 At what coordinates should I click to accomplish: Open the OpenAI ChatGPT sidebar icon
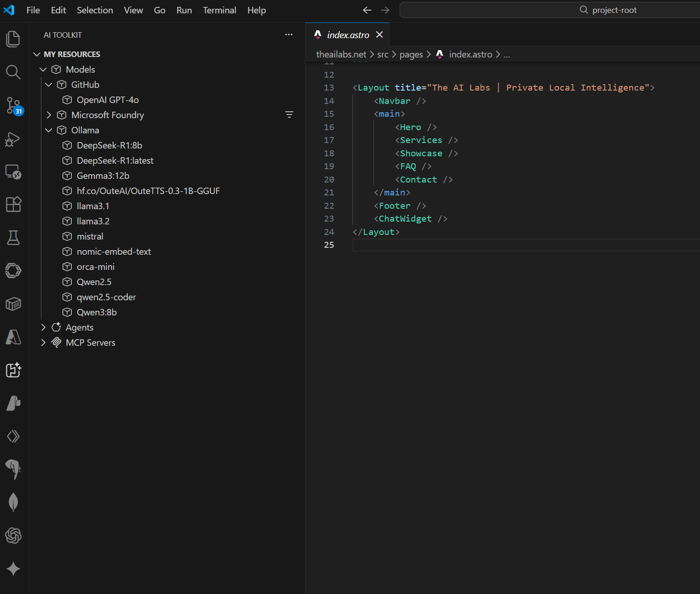tap(13, 536)
